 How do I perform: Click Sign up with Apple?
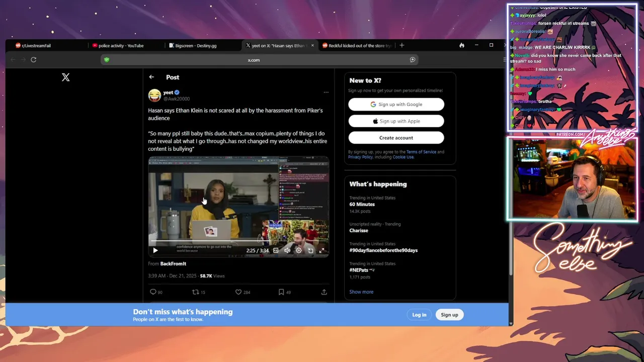click(396, 121)
